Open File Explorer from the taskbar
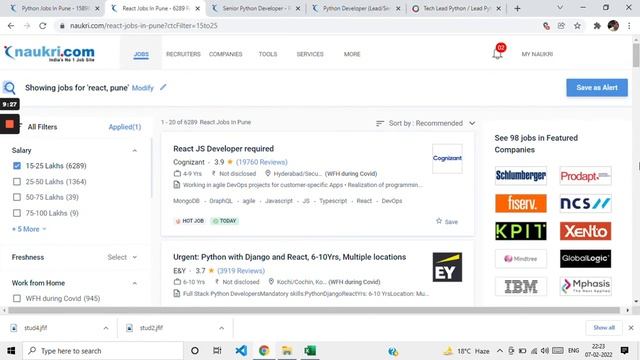This screenshot has height=360, width=640. [x=287, y=351]
